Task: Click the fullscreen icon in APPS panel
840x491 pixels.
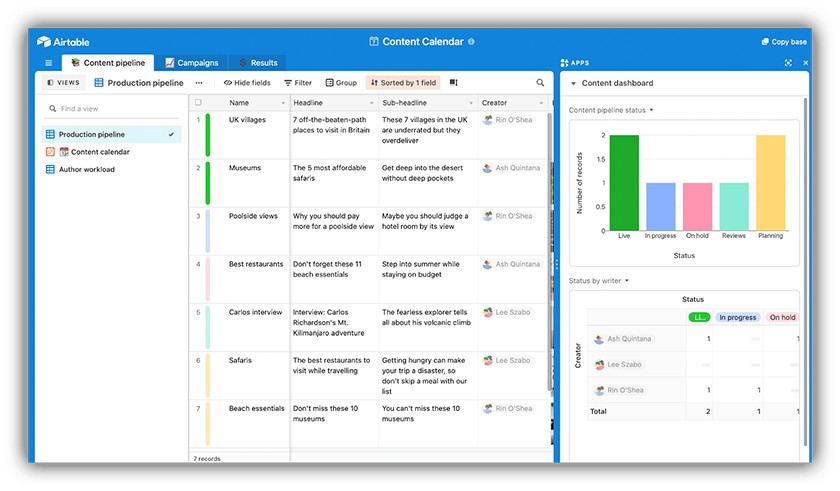Action: pyautogui.click(x=788, y=63)
